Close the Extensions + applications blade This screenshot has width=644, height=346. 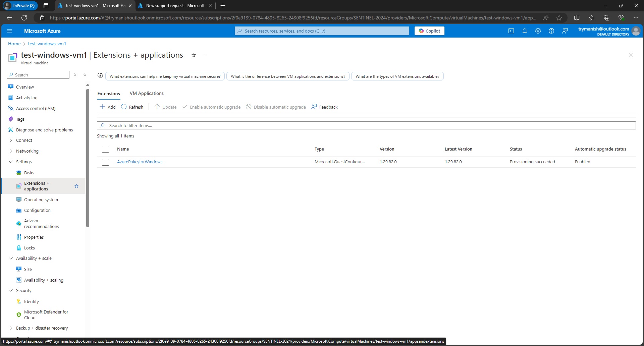631,55
